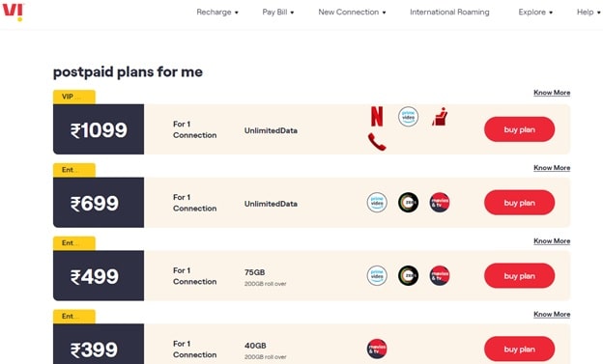The height and width of the screenshot is (364, 603).
Task: Click Movies & TV icon on ₹399 plan
Action: (x=377, y=349)
